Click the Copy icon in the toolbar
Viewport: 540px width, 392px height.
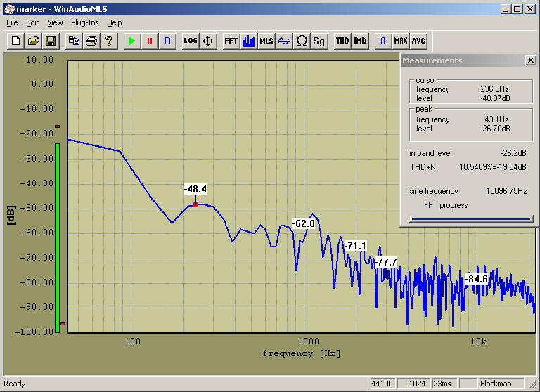pos(73,41)
